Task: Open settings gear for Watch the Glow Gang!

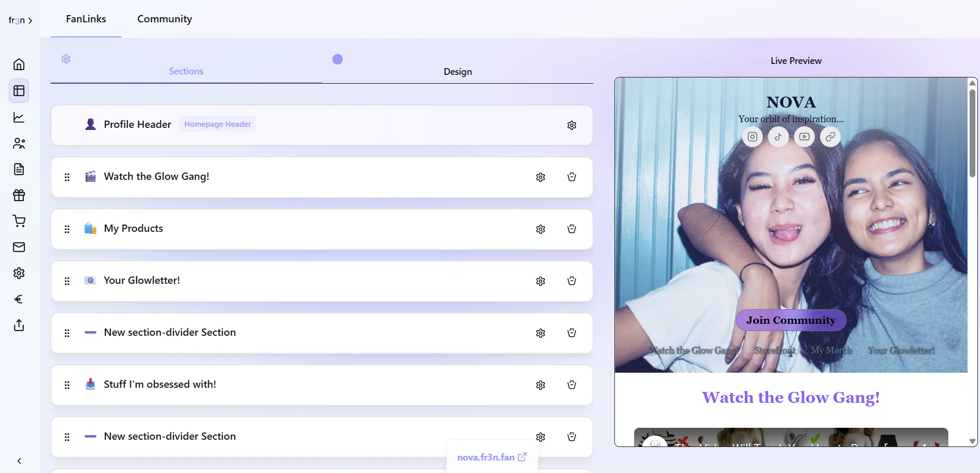Action: click(x=540, y=177)
